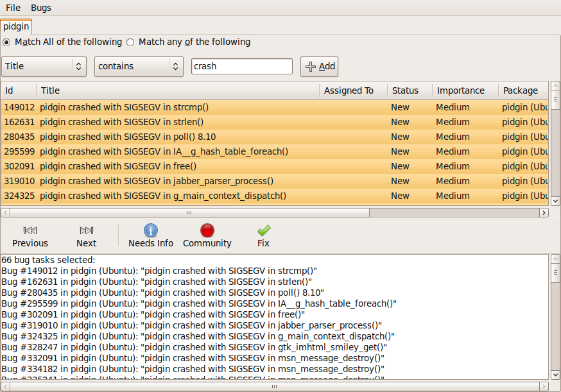Click pidgin package cell of bug 280435
This screenshot has height=392, width=561.
coord(525,137)
